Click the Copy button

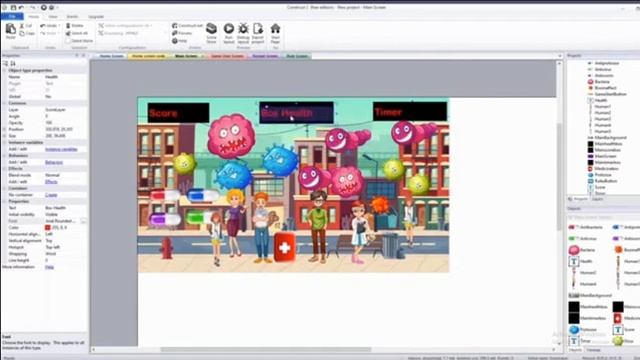click(x=27, y=33)
